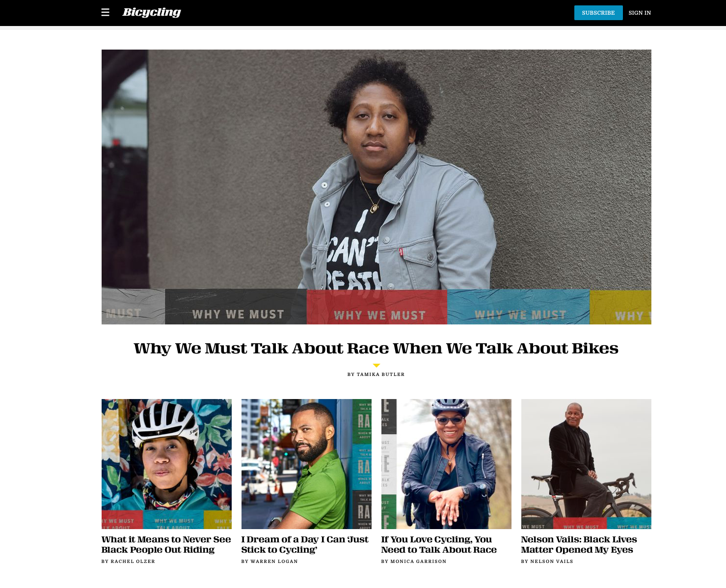Viewport: 726px width, 588px height.
Task: Open the Nelson Vails on bike thumbnail
Action: (x=586, y=464)
